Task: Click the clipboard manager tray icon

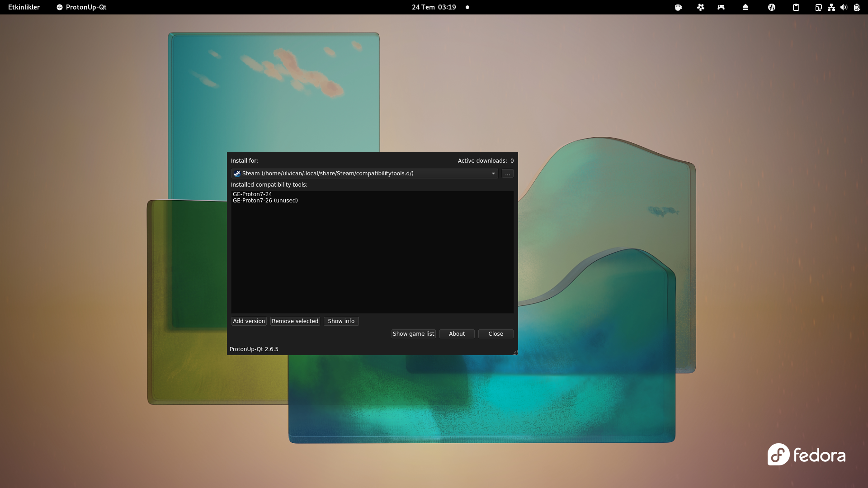Action: (796, 7)
